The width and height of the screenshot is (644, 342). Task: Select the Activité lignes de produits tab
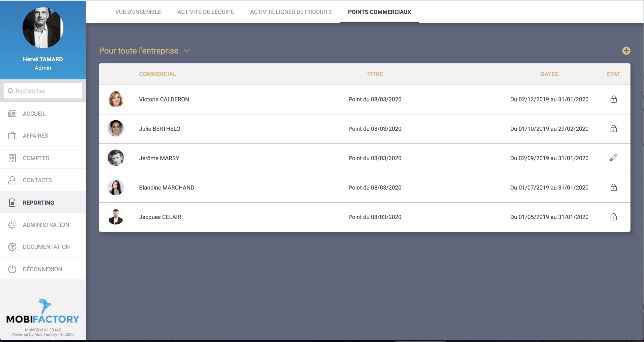click(x=291, y=12)
